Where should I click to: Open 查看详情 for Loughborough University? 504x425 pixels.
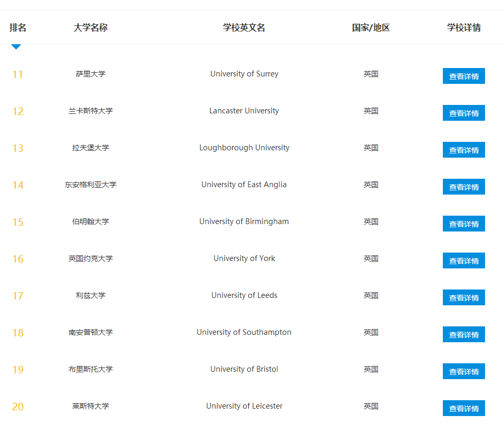pos(464,150)
